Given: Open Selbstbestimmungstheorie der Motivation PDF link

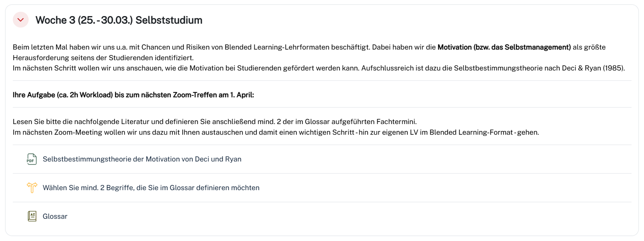Looking at the screenshot, I should pyautogui.click(x=142, y=159).
